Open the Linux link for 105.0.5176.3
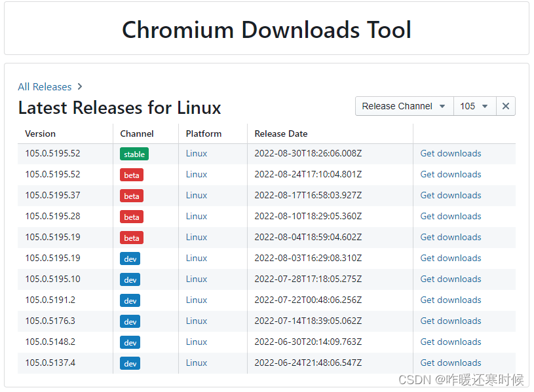The height and width of the screenshot is (392, 534). pos(197,321)
